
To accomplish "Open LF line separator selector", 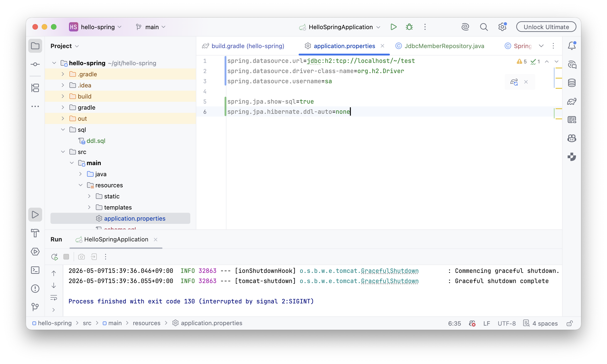I will click(x=486, y=323).
